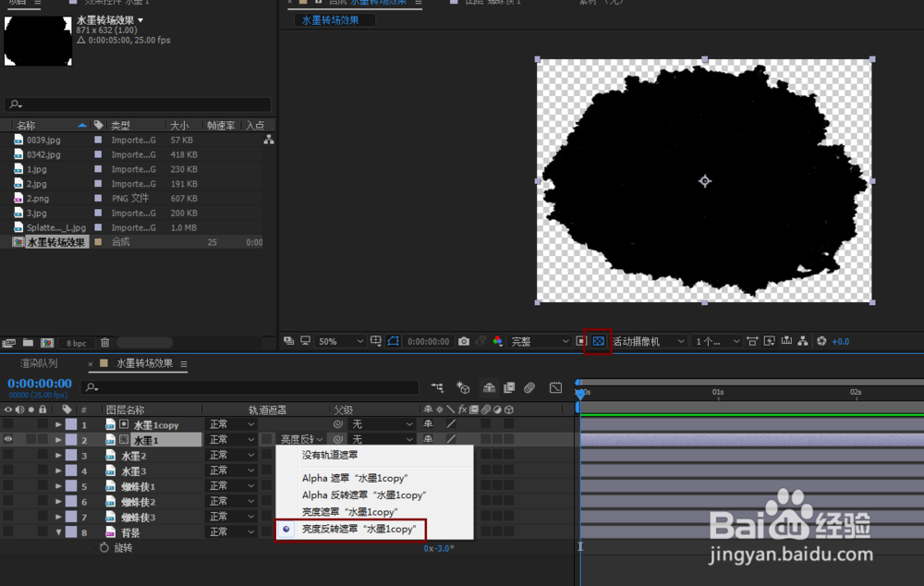Open the resolution dropdown set to 完整

[x=539, y=341]
